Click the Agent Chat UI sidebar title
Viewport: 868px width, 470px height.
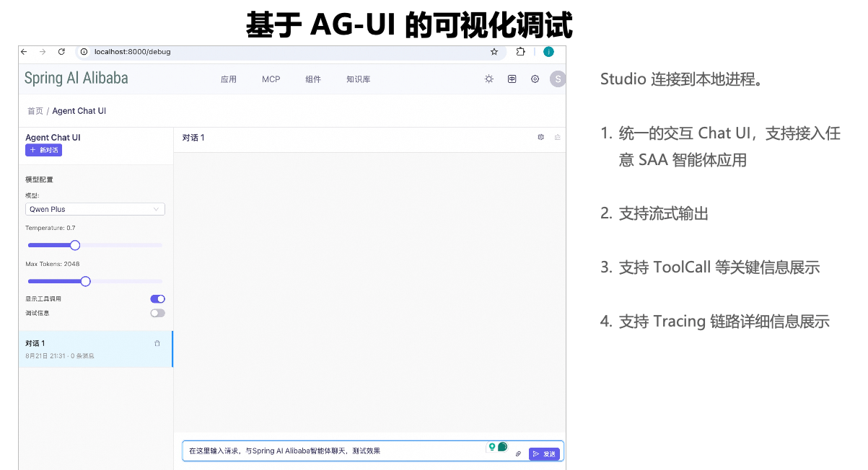coord(53,137)
